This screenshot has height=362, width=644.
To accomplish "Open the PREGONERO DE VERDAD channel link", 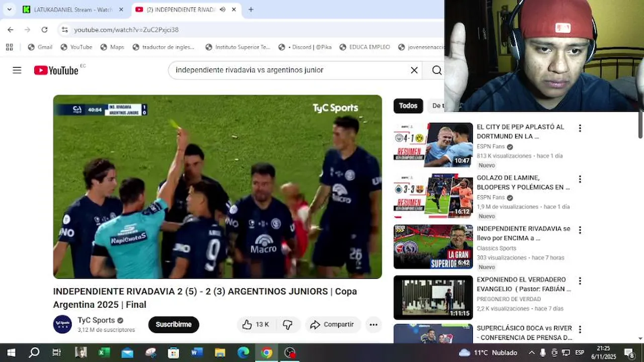I will 509,299.
